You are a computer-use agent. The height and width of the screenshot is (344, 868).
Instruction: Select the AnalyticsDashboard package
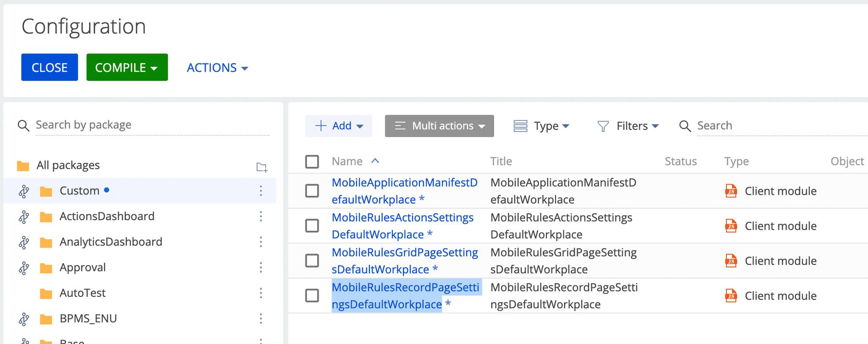click(111, 242)
